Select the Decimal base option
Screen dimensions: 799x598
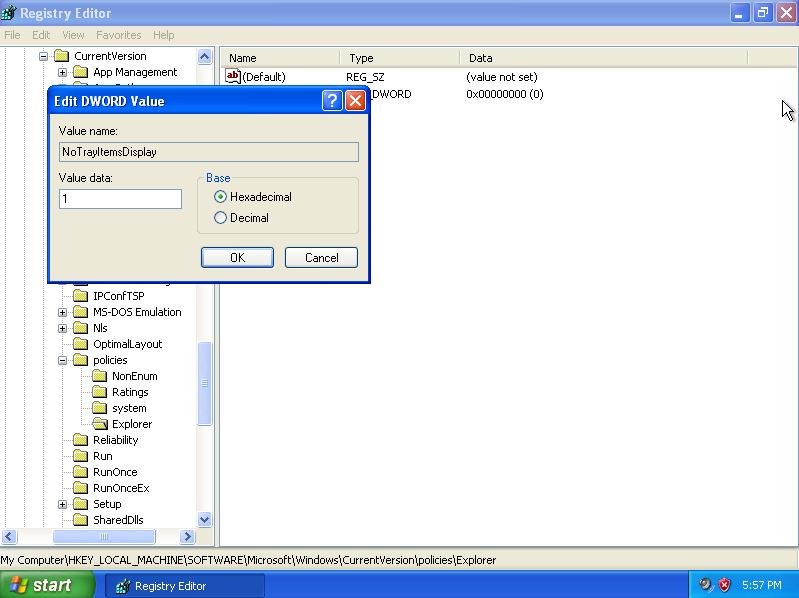click(x=242, y=218)
